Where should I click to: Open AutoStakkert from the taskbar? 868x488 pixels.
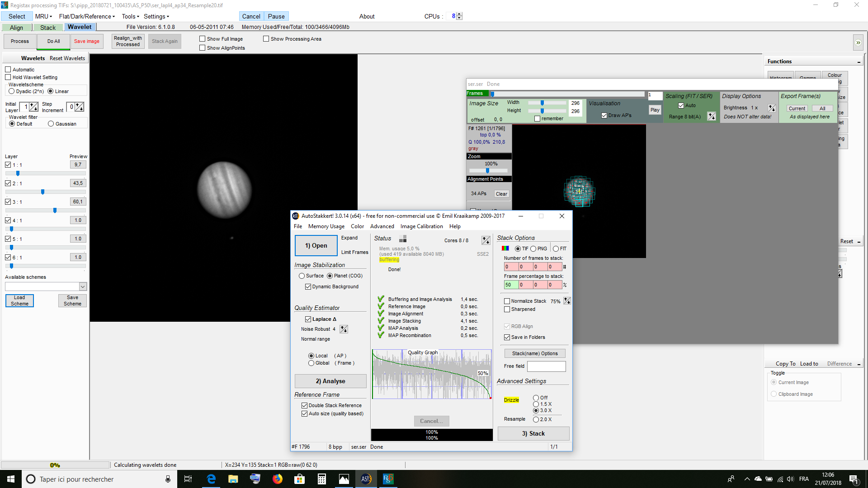(x=366, y=479)
